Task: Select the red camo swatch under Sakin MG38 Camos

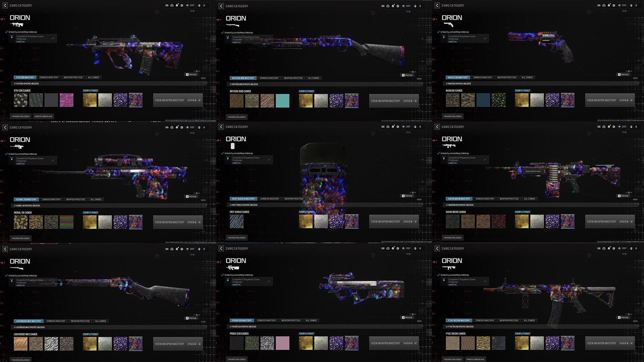Action: pos(498,222)
